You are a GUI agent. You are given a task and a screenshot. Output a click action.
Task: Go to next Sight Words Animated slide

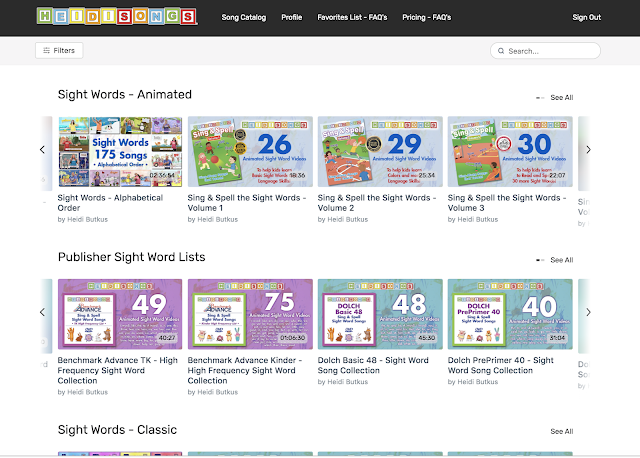click(588, 150)
